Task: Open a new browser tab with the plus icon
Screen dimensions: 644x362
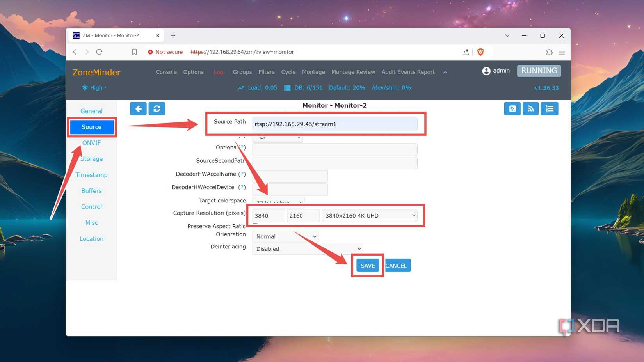Action: [173, 35]
